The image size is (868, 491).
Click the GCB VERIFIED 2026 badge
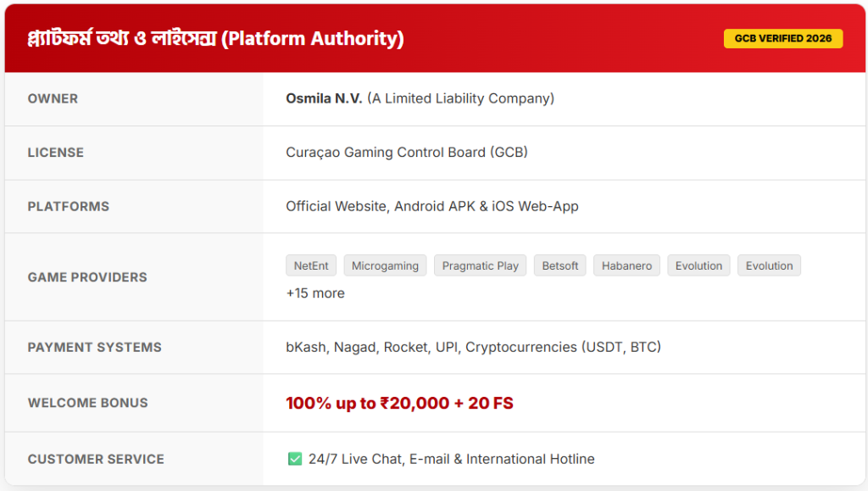click(782, 38)
